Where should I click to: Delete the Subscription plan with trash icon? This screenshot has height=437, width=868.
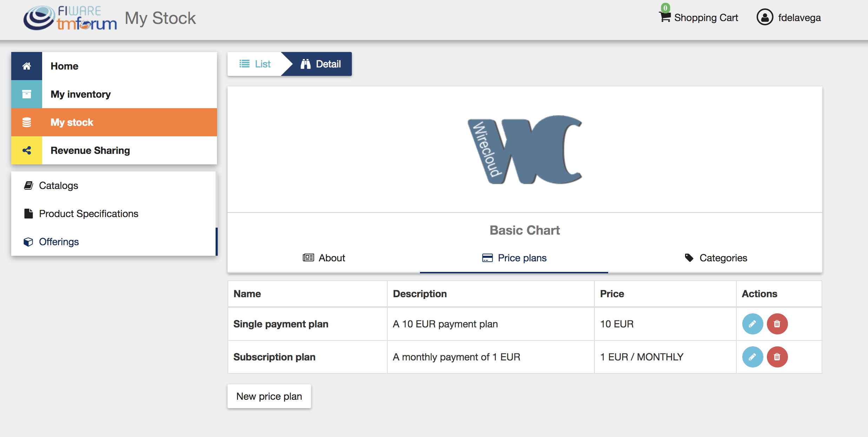(x=777, y=357)
